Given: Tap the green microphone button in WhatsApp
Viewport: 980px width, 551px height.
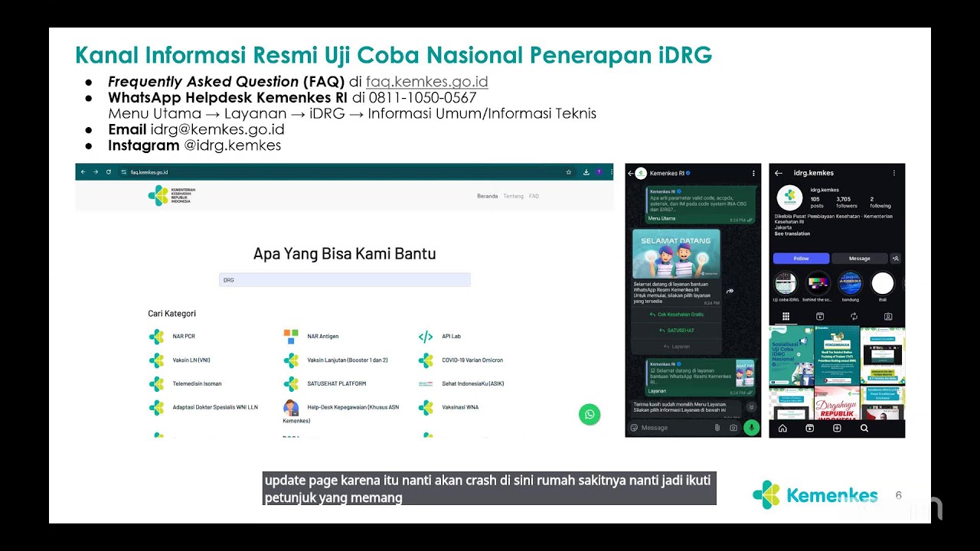Looking at the screenshot, I should click(752, 428).
